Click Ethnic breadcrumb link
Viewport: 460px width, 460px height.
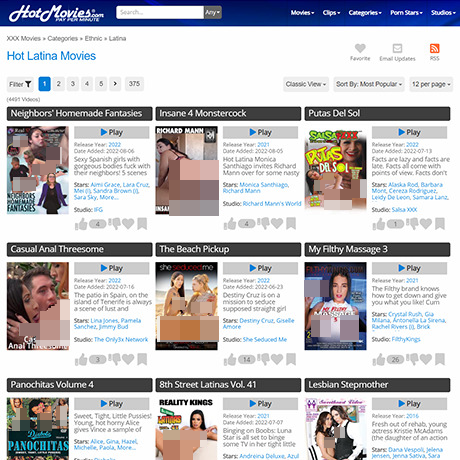[x=93, y=38]
